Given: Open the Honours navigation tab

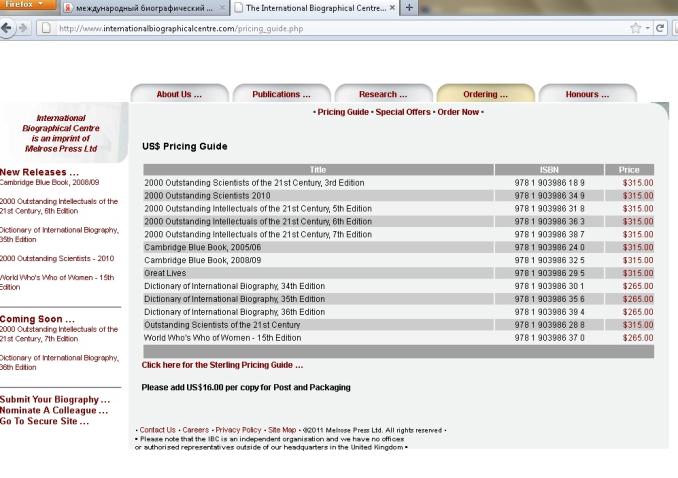Looking at the screenshot, I should 587,94.
